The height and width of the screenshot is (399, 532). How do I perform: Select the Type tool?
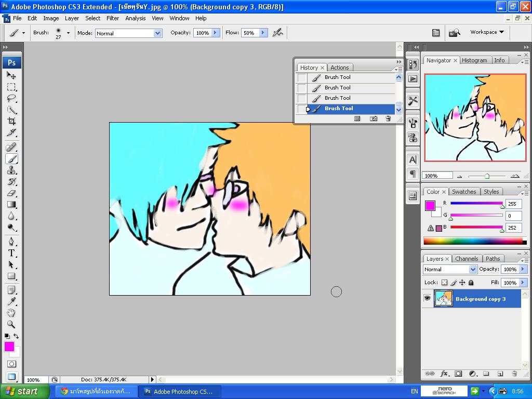click(11, 253)
